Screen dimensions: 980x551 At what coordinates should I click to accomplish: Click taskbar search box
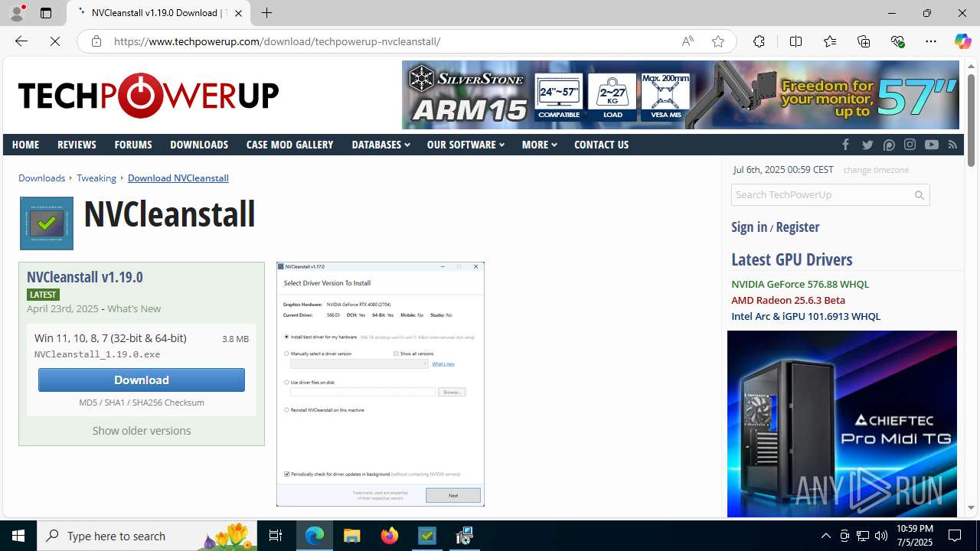[x=148, y=536]
